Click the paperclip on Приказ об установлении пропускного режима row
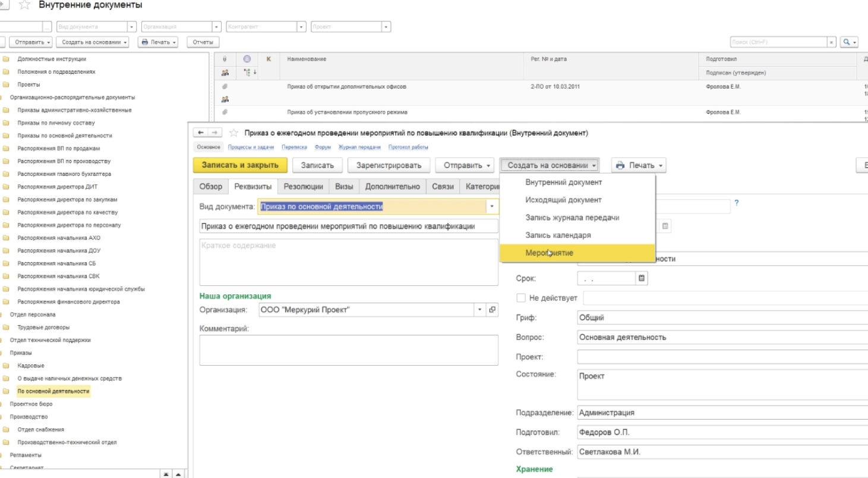Screen dimensions: 868x478 pos(225,112)
